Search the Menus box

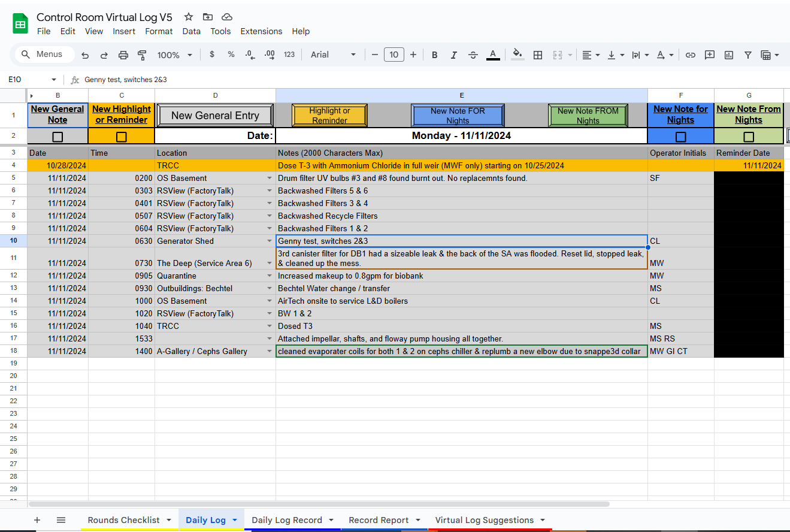[x=45, y=55]
